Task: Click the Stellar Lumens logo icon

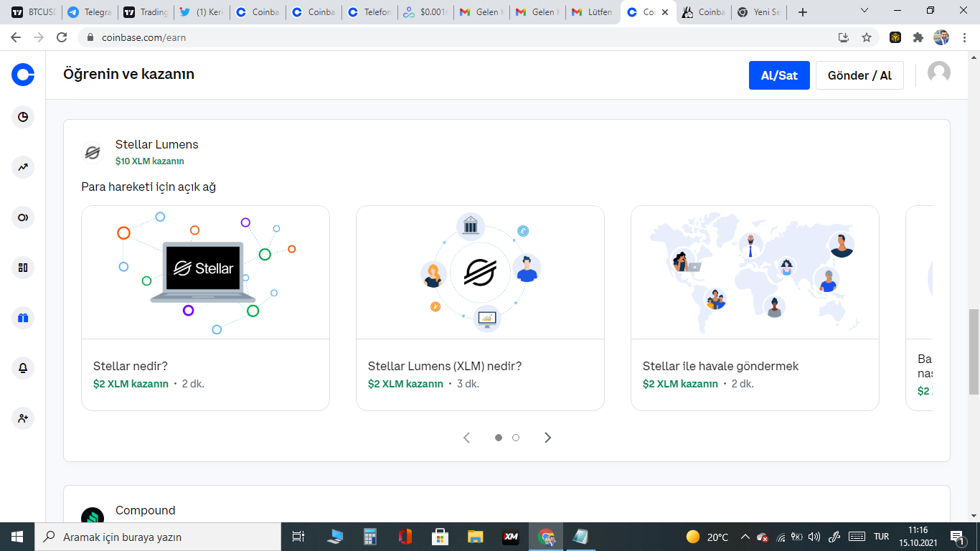Action: [x=93, y=152]
